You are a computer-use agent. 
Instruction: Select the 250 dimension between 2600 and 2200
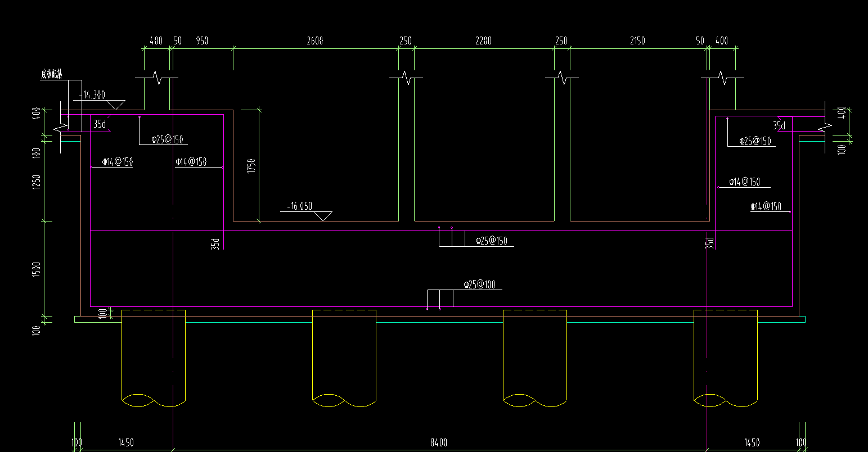pos(406,41)
